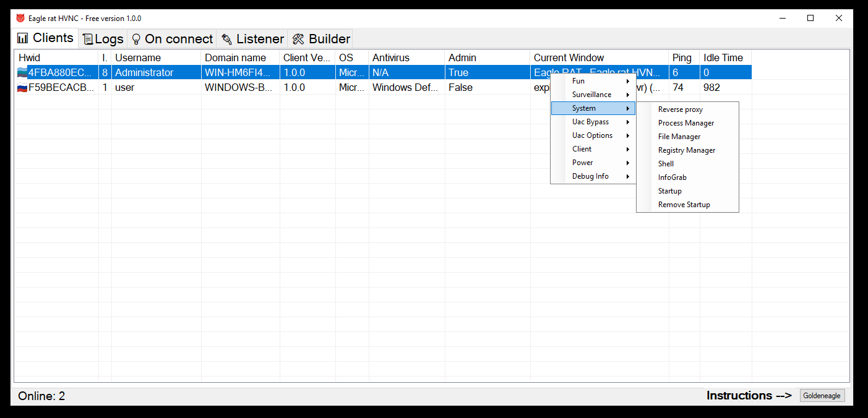Viewport: 868px width, 418px height.
Task: Click the Eagle rat title bar icon
Action: coord(20,19)
